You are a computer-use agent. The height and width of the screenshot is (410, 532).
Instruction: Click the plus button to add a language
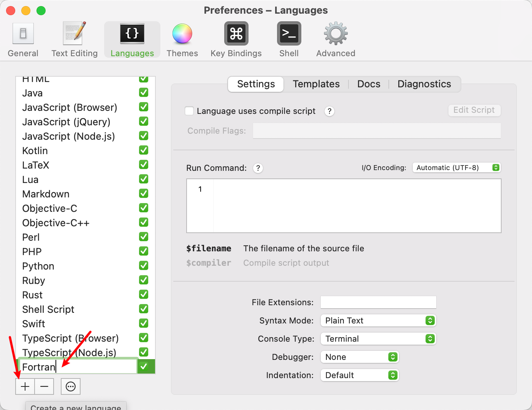pyautogui.click(x=25, y=386)
